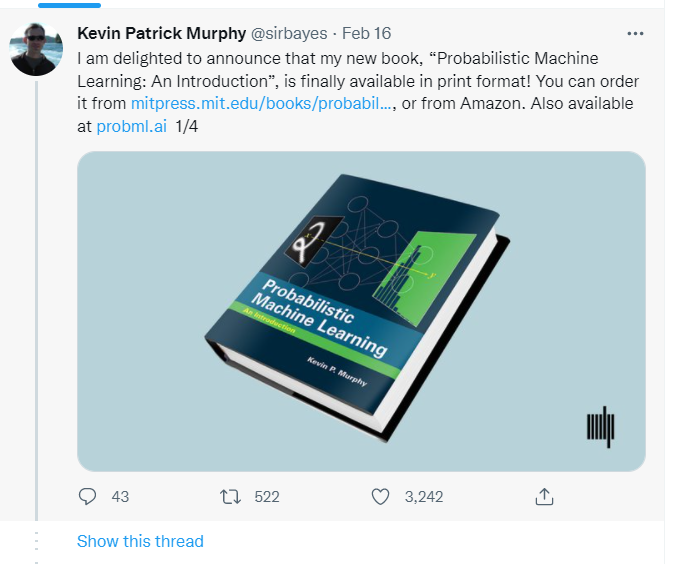The image size is (681, 564).
Task: Click Show this thread
Action: click(x=140, y=541)
